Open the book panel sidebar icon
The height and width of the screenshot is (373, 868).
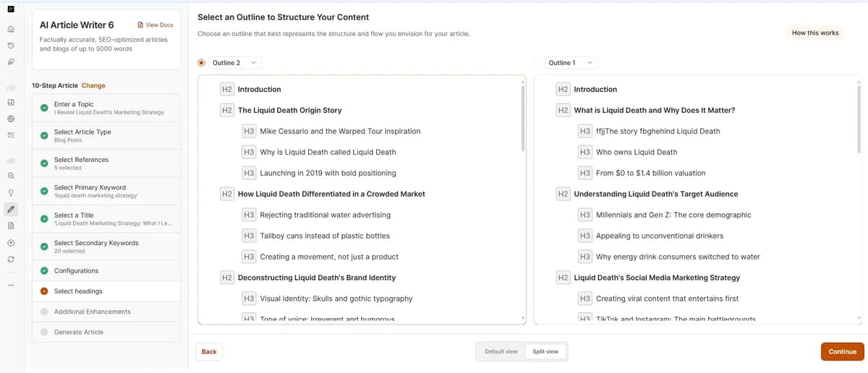pos(11,102)
